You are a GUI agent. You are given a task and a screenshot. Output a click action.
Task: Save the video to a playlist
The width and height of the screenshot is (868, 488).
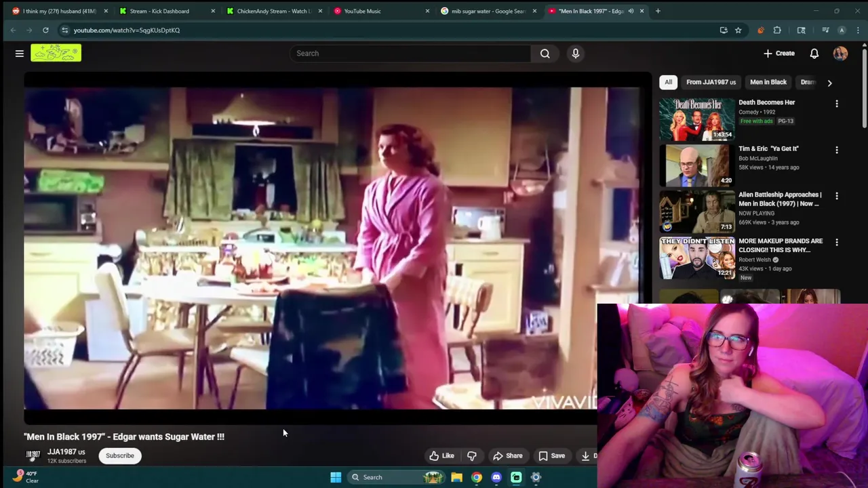pos(551,456)
